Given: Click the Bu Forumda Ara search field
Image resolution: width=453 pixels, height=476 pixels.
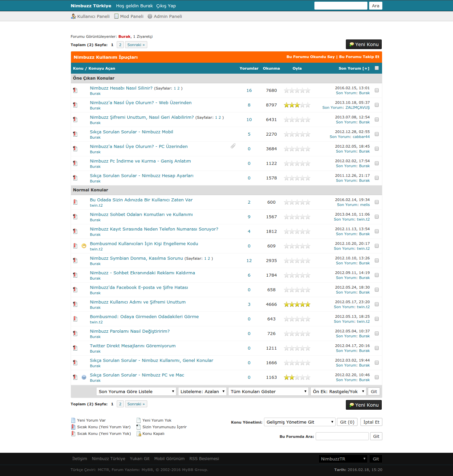Looking at the screenshot, I should click(342, 436).
